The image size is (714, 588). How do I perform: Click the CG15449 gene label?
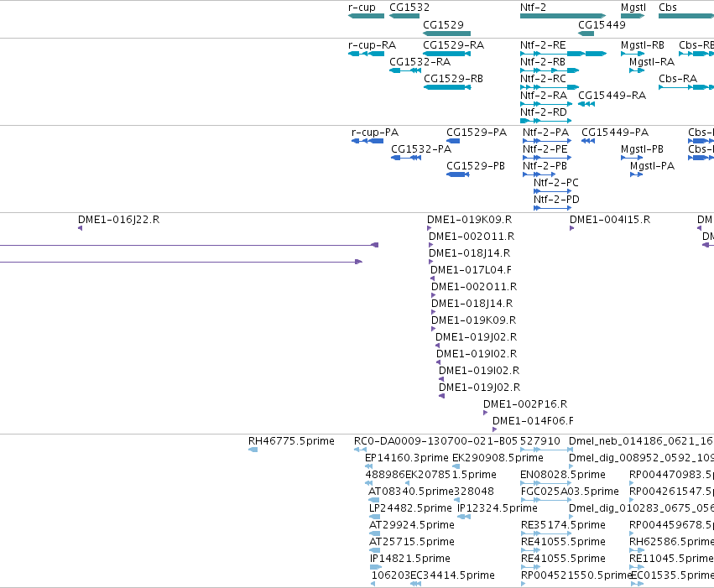click(x=602, y=24)
